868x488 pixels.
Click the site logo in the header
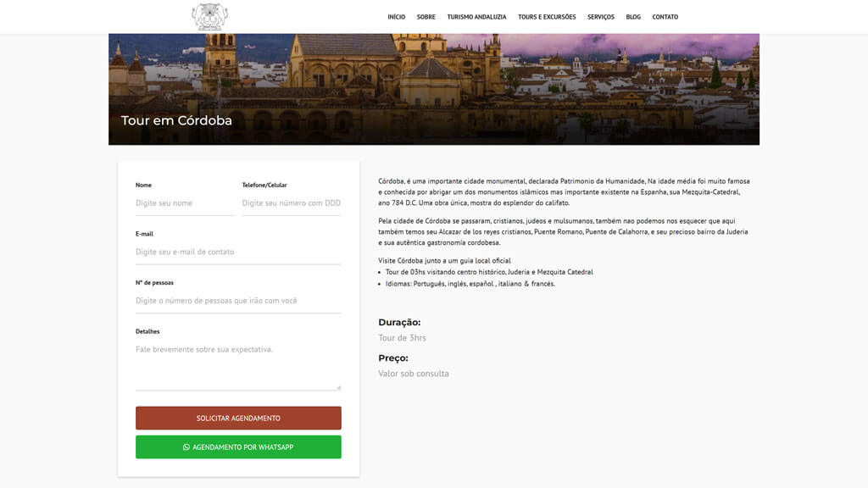click(x=210, y=17)
